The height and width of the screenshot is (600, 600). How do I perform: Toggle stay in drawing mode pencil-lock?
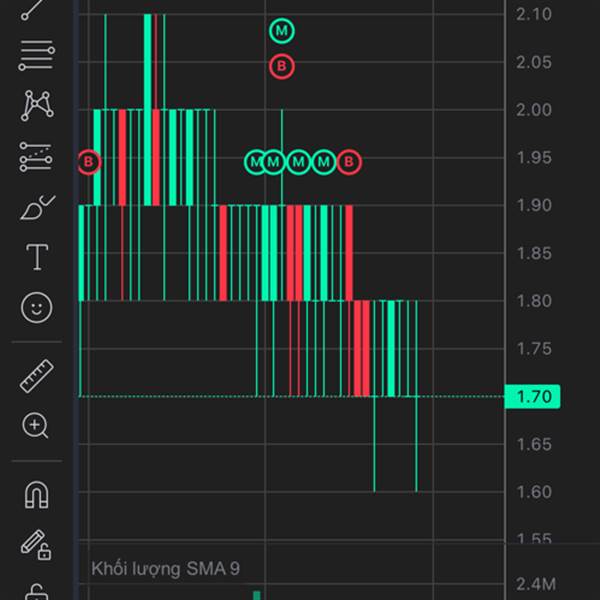pyautogui.click(x=36, y=545)
